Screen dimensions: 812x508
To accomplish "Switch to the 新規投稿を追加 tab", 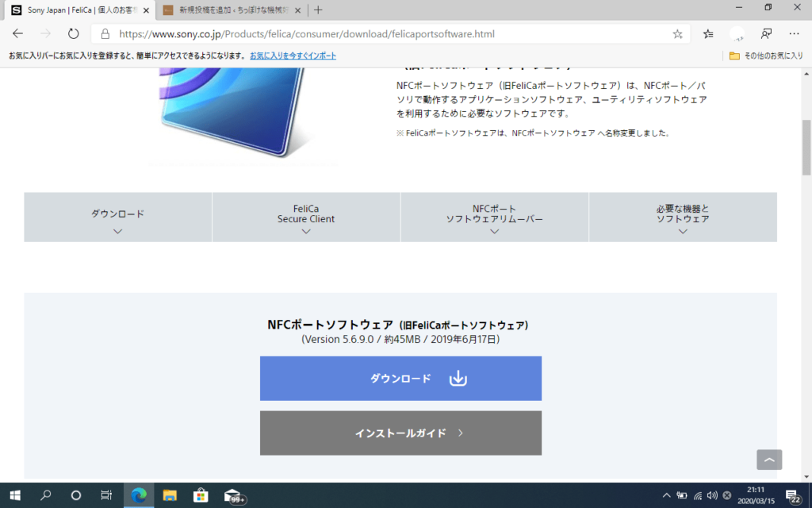I will 232,10.
